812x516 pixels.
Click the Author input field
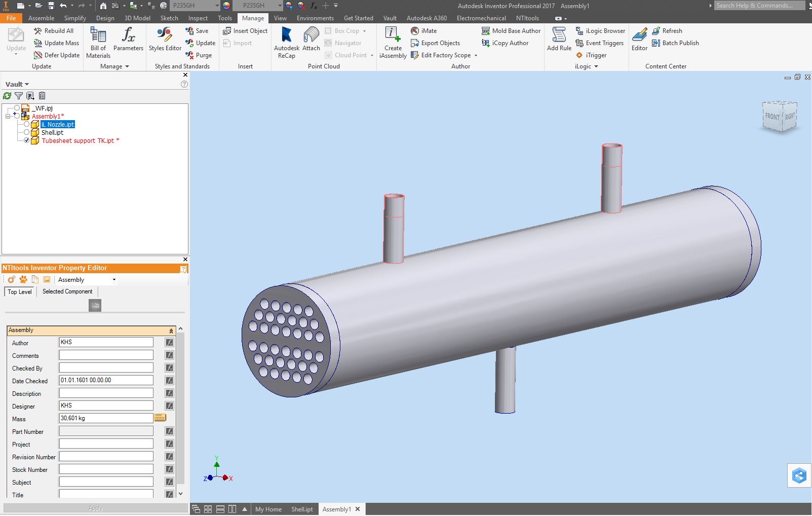(x=106, y=343)
